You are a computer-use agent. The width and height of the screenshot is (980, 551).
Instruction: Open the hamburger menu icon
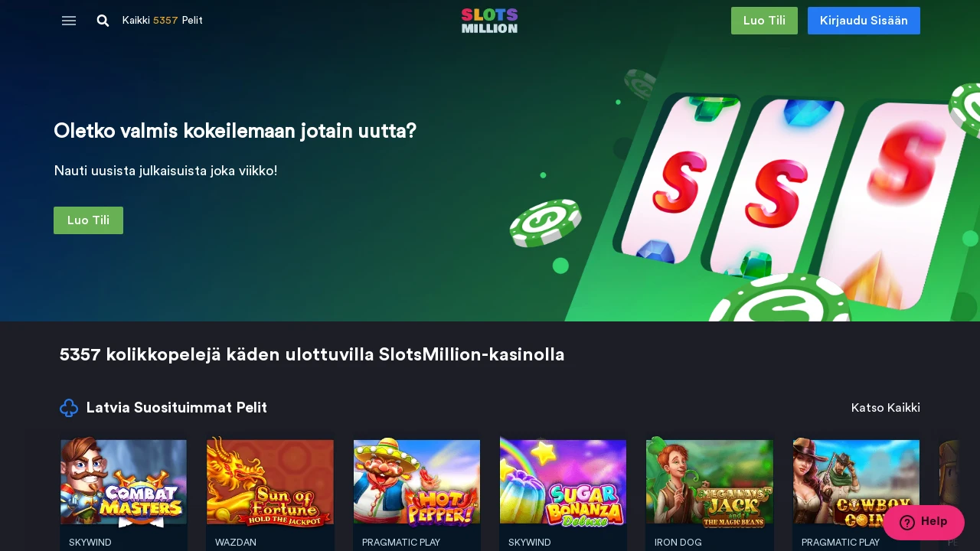[x=69, y=21]
